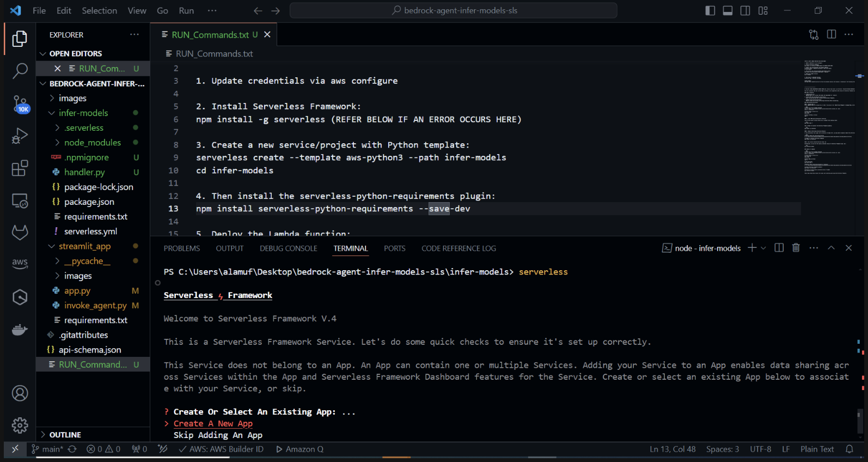The height and width of the screenshot is (462, 868).
Task: Open Accounts icon in activity bar
Action: (20, 393)
